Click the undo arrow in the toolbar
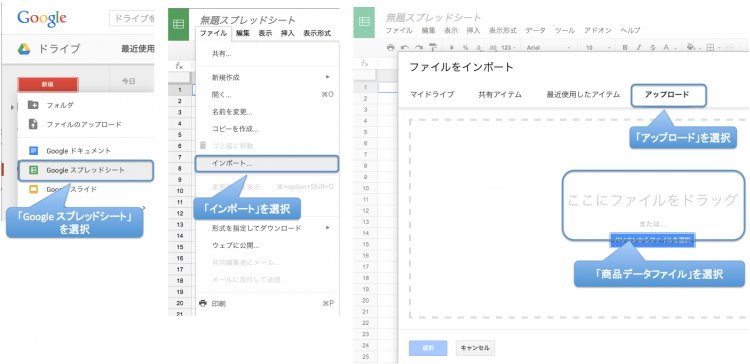 click(405, 47)
